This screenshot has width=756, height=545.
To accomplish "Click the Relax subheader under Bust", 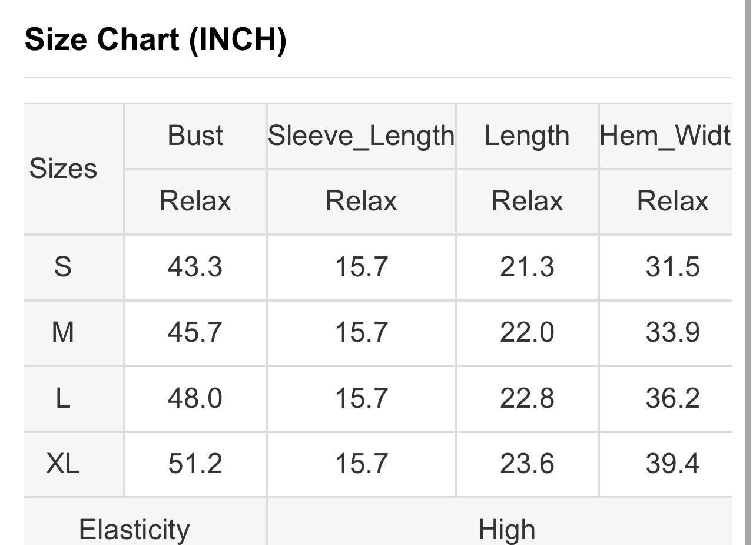I will click(195, 202).
